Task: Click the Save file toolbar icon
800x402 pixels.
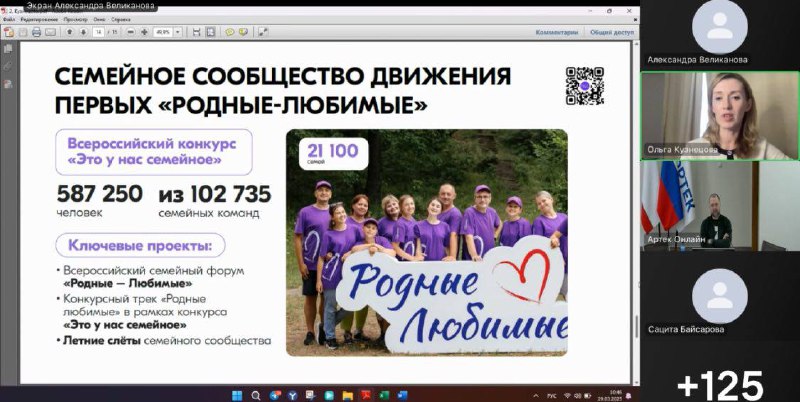Action: [x=23, y=32]
